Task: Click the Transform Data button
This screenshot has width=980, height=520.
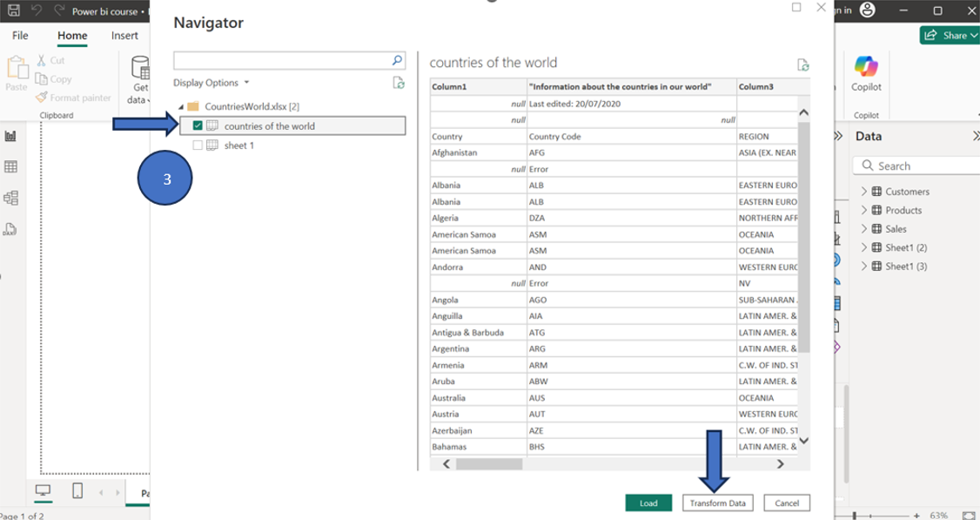Action: [x=718, y=503]
